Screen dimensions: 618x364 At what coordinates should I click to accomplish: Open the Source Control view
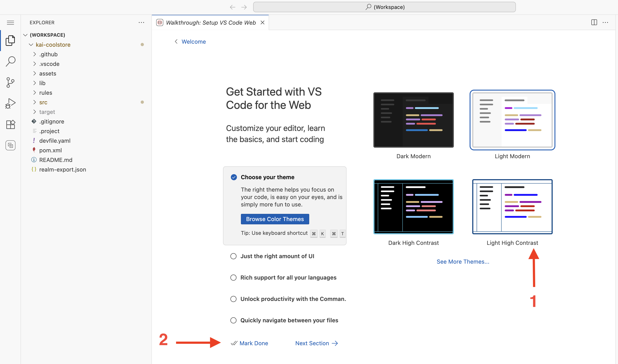(10, 82)
